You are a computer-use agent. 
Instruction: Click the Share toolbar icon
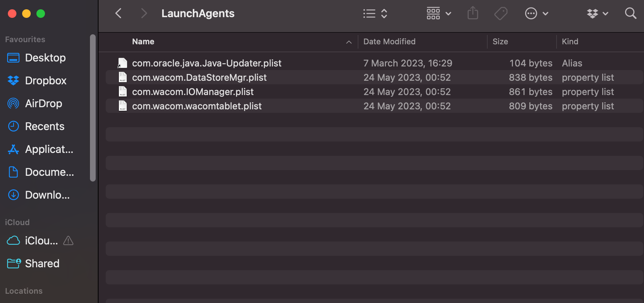(473, 14)
